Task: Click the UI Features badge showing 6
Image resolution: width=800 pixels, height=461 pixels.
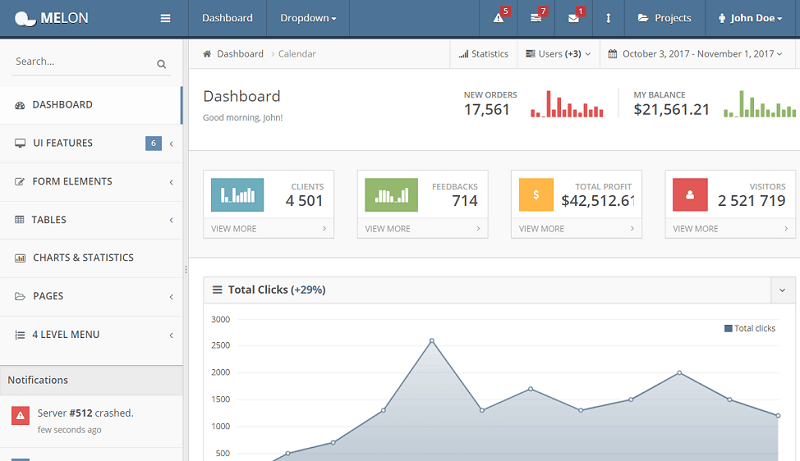Action: pyautogui.click(x=154, y=143)
